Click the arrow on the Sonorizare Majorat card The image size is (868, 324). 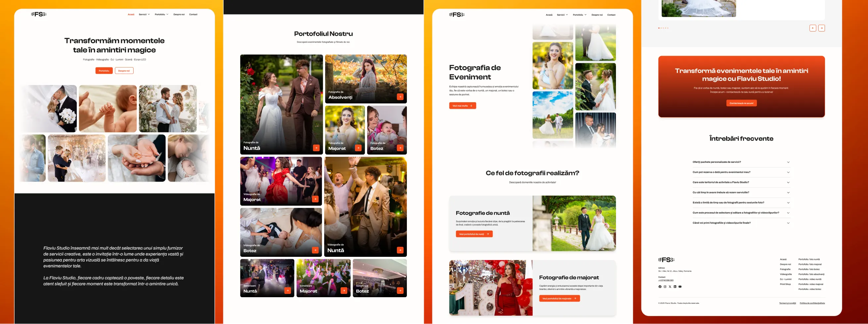click(x=344, y=290)
